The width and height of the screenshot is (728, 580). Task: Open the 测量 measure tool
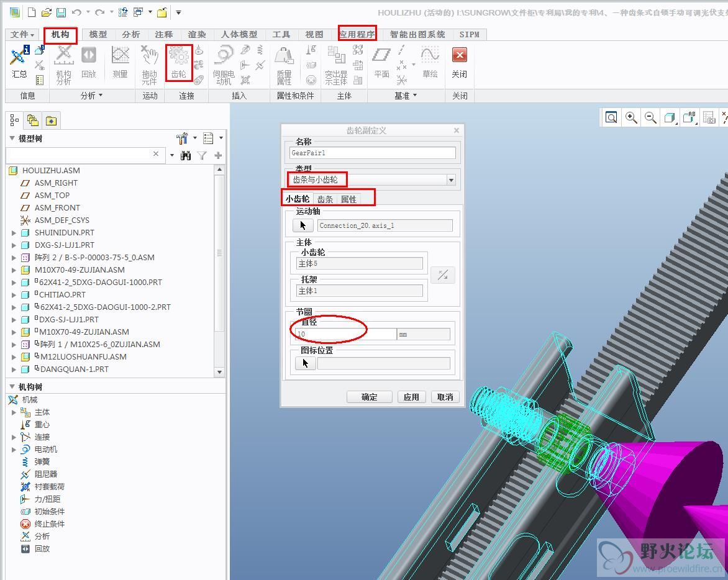click(x=121, y=62)
